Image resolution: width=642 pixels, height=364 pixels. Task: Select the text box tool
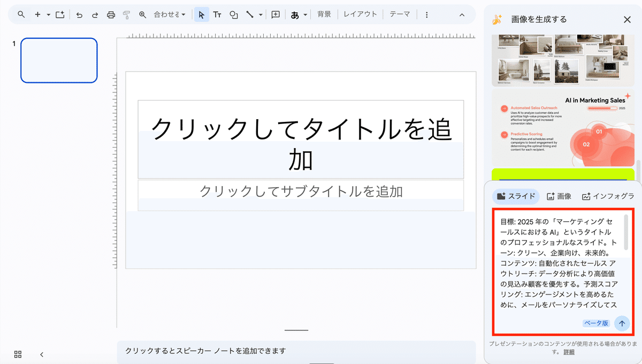pyautogui.click(x=217, y=14)
